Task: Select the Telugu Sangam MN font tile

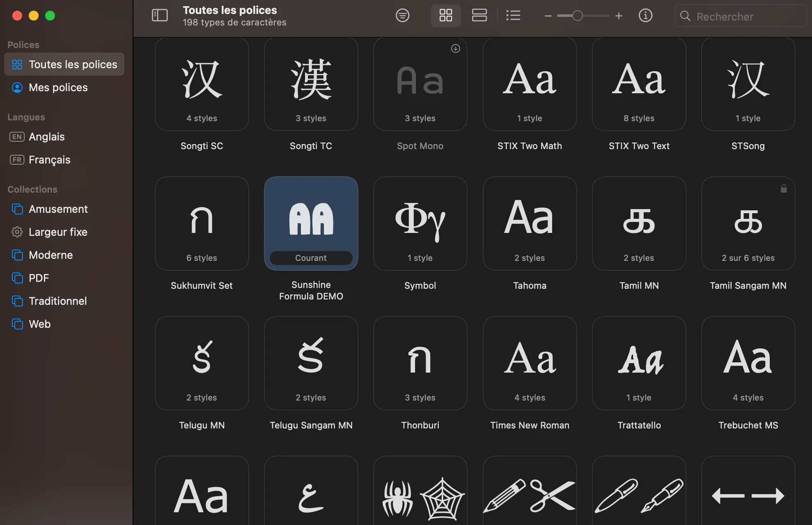Action: pos(311,363)
